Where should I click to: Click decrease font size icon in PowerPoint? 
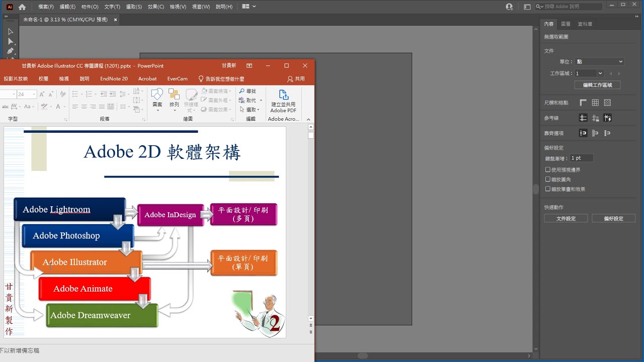(x=51, y=94)
